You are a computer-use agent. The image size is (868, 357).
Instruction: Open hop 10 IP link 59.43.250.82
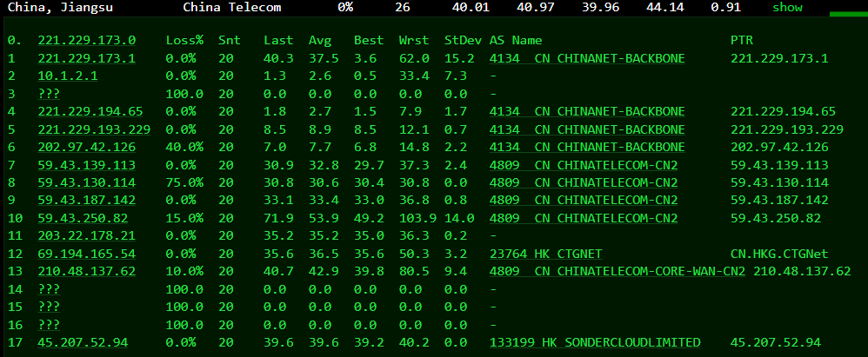83,218
